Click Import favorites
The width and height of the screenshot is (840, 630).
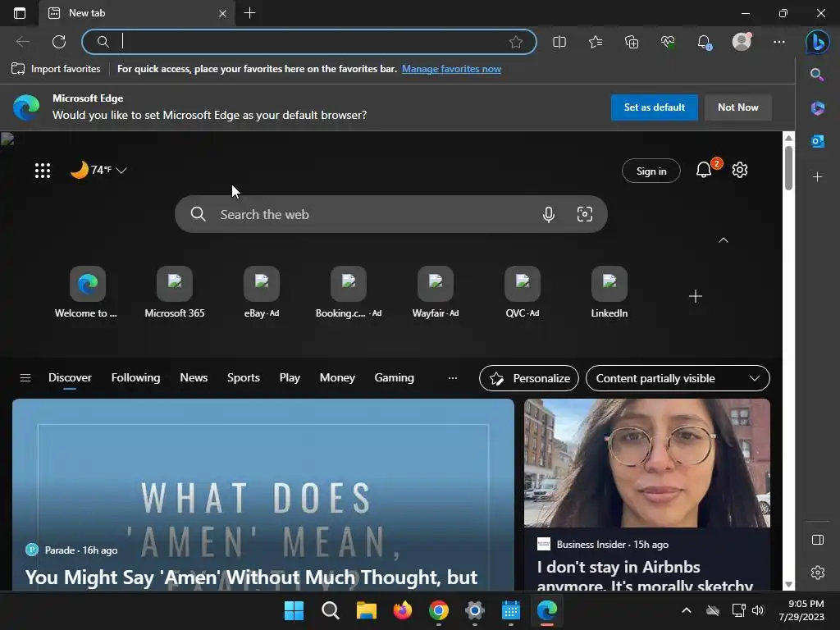(56, 69)
